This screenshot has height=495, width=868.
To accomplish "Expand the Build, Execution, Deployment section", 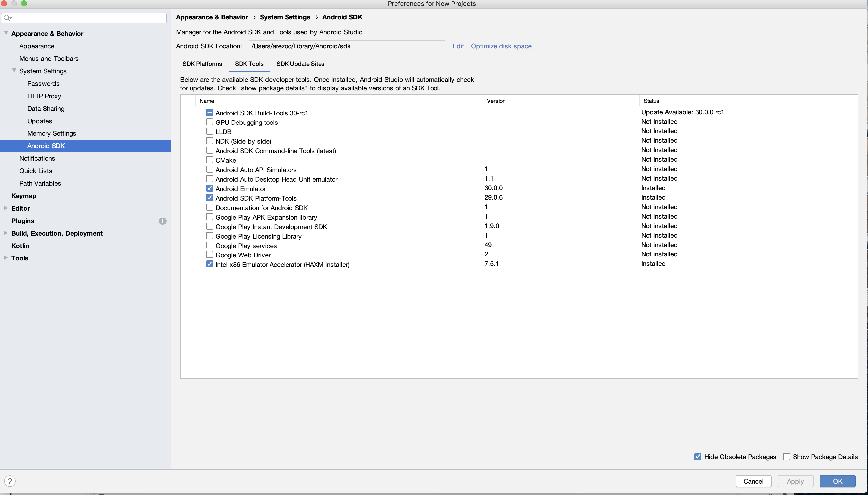I will tap(6, 233).
